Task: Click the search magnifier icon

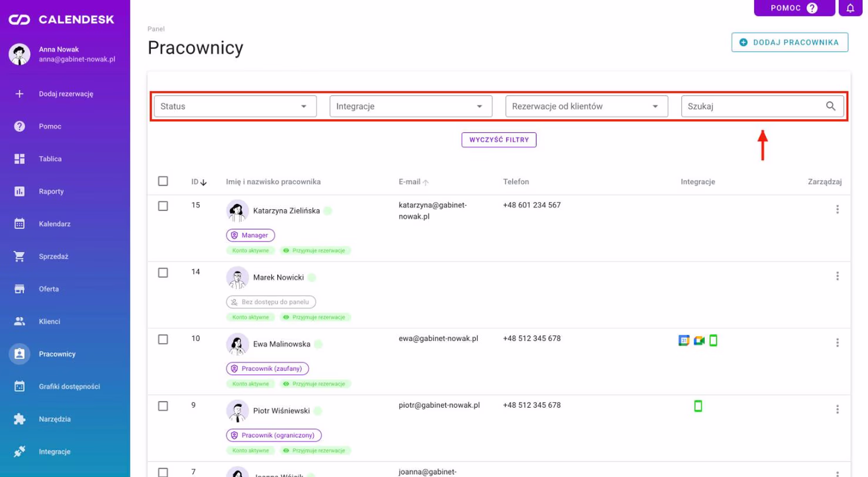Action: pos(830,106)
